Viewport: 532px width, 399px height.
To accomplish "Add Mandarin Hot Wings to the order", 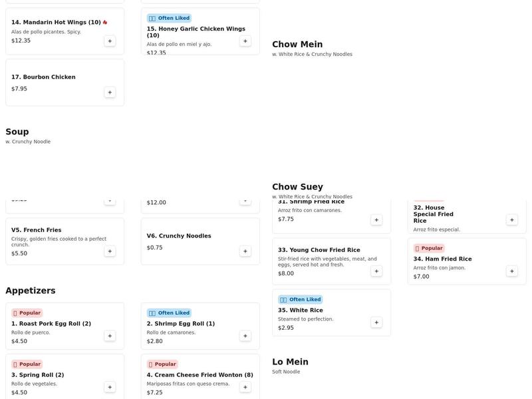I will (110, 41).
